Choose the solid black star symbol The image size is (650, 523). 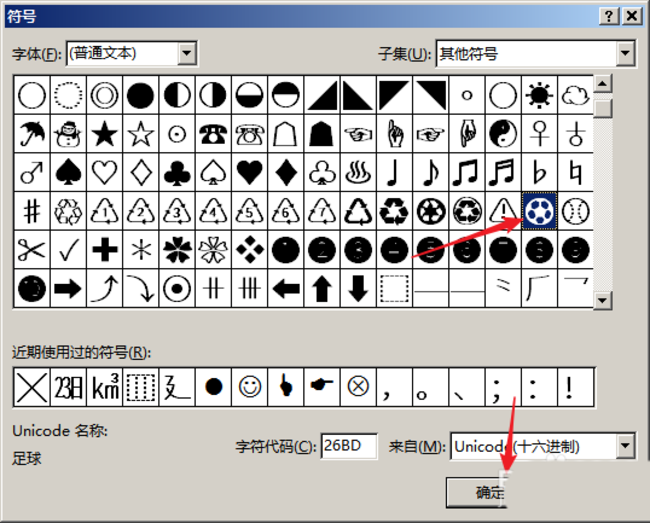(x=104, y=133)
